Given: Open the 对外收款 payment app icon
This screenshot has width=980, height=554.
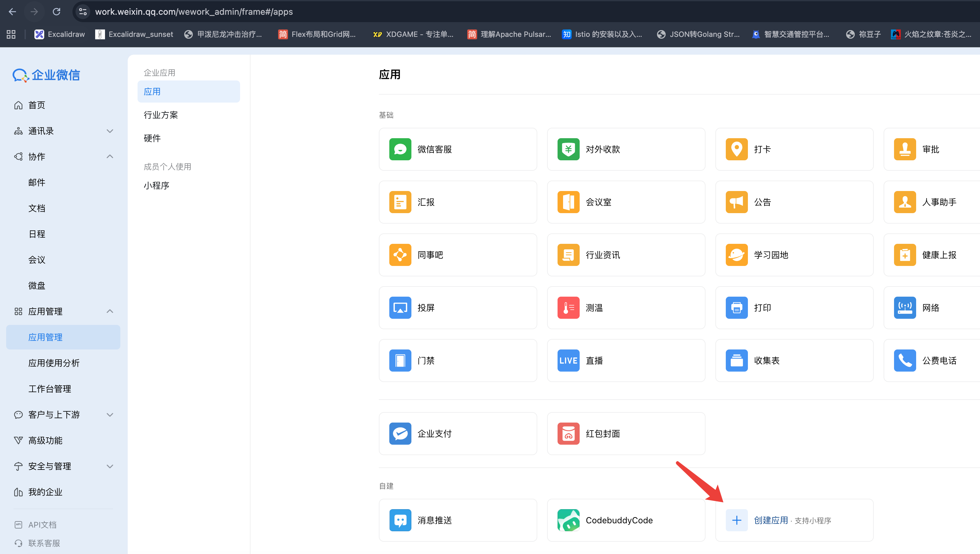Looking at the screenshot, I should click(x=568, y=149).
